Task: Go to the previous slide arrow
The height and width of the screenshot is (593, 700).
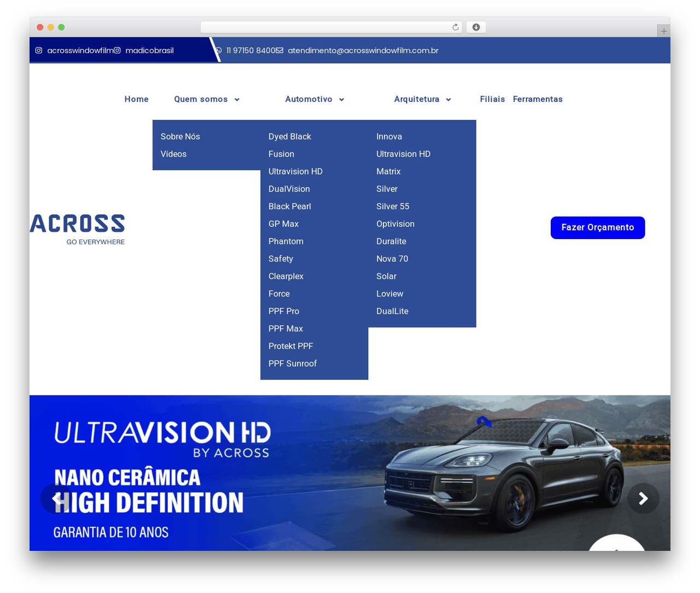Action: click(56, 498)
